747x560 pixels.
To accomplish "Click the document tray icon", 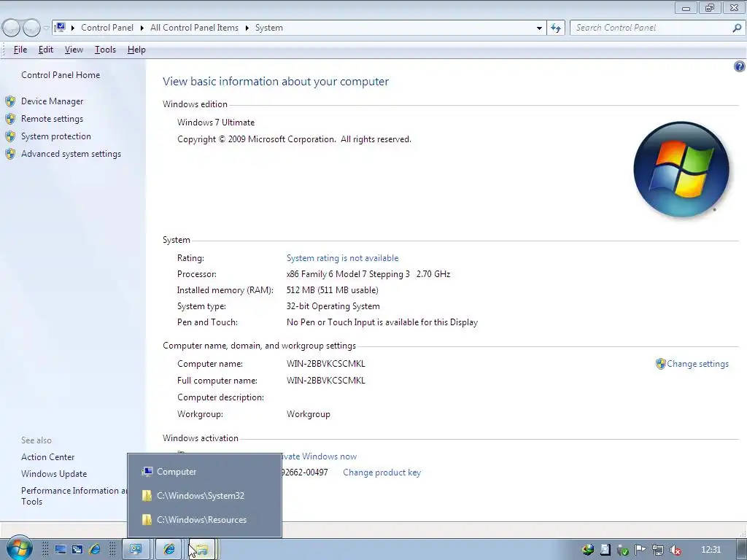I will (x=605, y=550).
